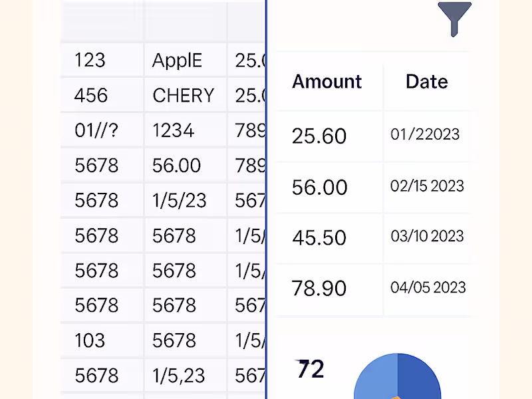The width and height of the screenshot is (532, 399).
Task: Select the 456 cell
Action: [91, 96]
